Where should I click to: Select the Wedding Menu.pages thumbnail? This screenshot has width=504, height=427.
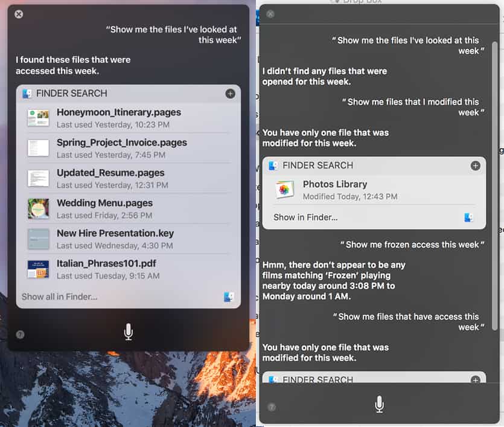pos(38,208)
